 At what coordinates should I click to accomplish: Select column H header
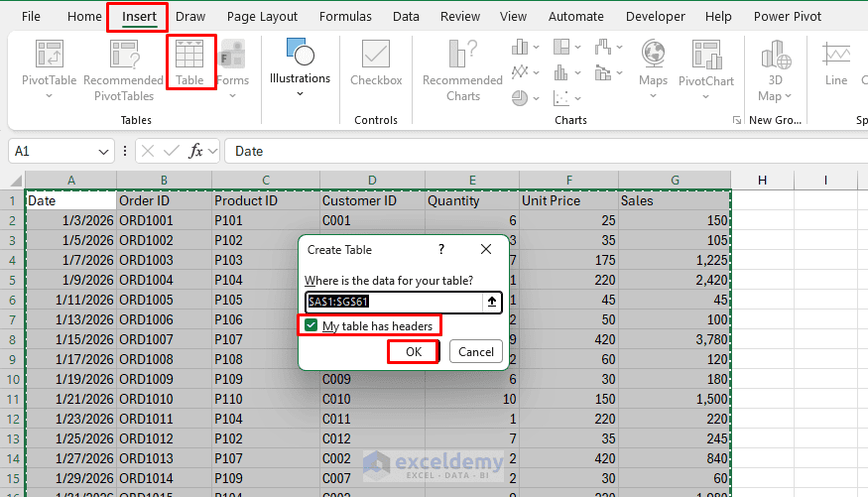point(762,181)
